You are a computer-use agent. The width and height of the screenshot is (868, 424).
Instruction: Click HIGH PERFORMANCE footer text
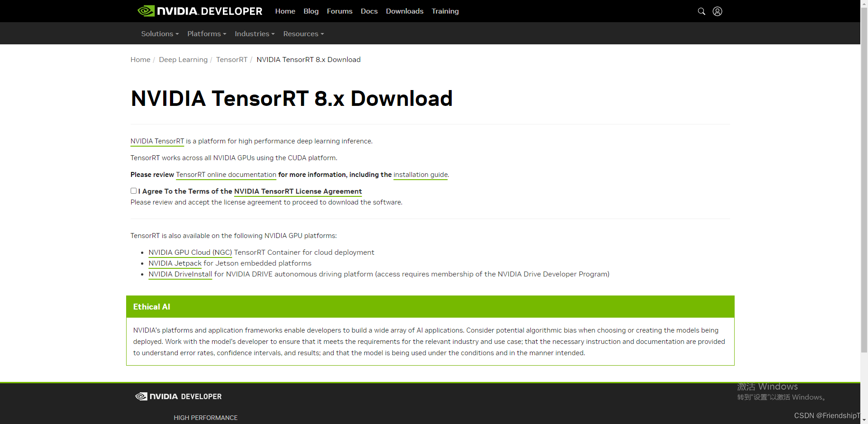click(x=206, y=418)
